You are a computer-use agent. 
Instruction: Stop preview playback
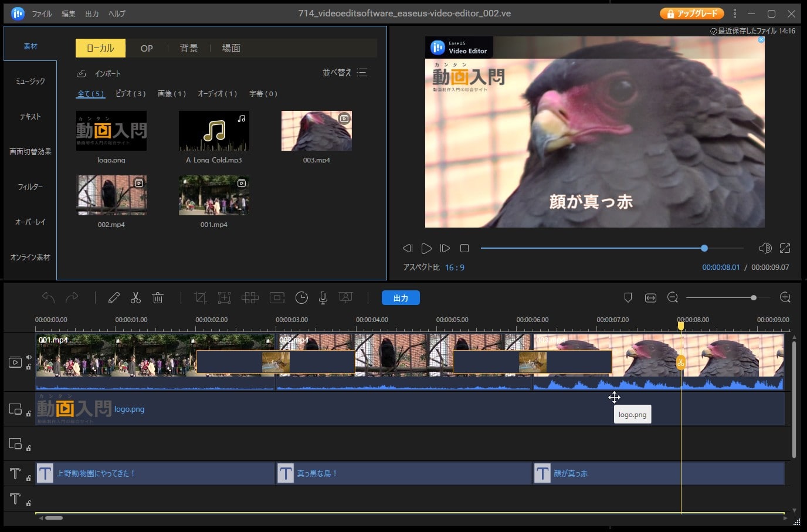pos(464,248)
